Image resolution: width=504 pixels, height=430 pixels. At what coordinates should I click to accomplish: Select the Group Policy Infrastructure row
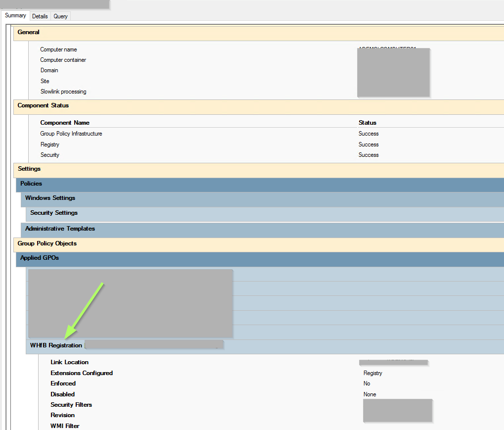(x=71, y=134)
